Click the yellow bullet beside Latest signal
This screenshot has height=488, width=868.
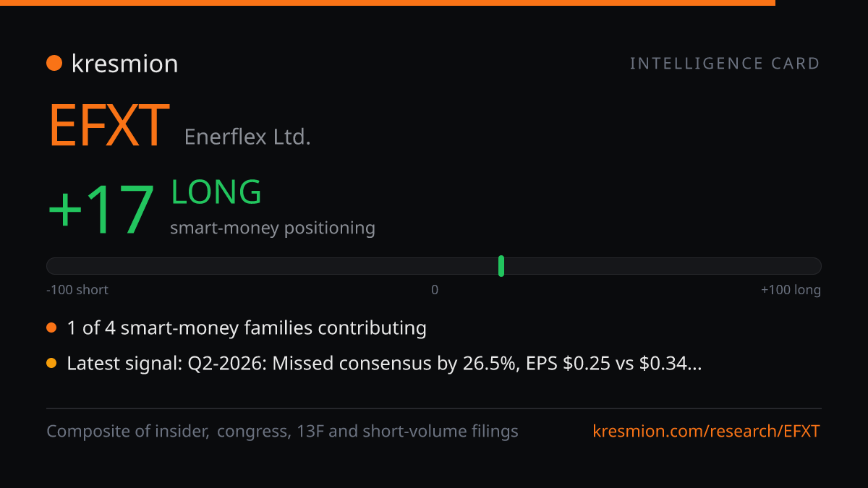51,364
